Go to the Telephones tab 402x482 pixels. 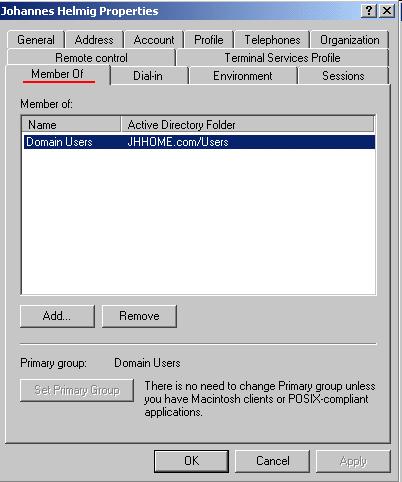coord(272,40)
